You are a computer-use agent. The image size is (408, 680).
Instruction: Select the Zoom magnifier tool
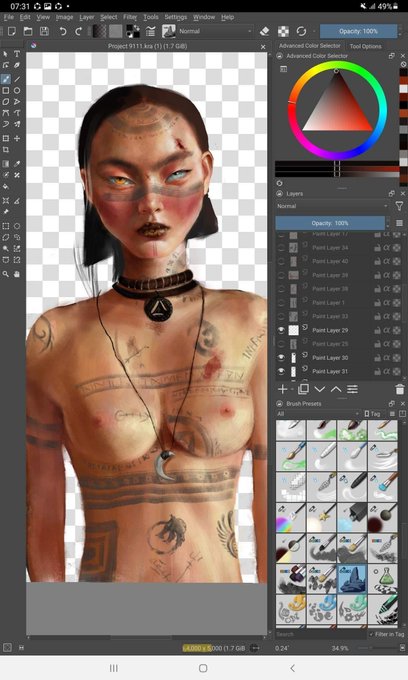[x=6, y=274]
